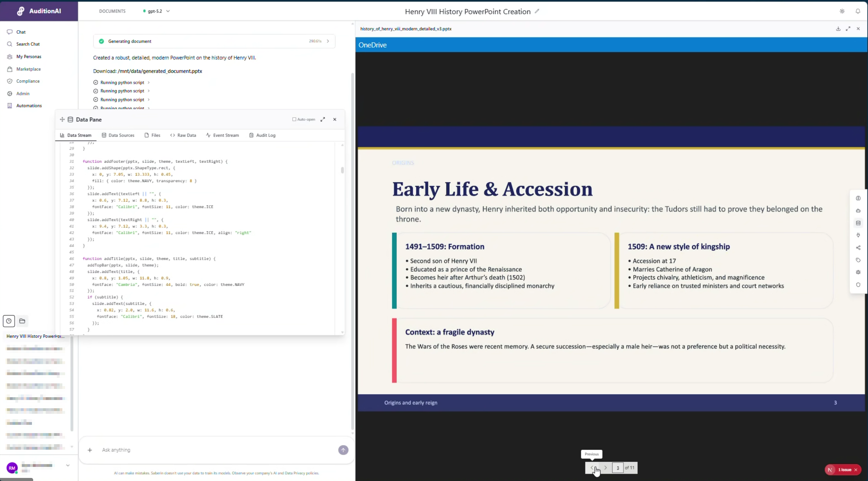Open the history icon above the chat list

tap(9, 321)
